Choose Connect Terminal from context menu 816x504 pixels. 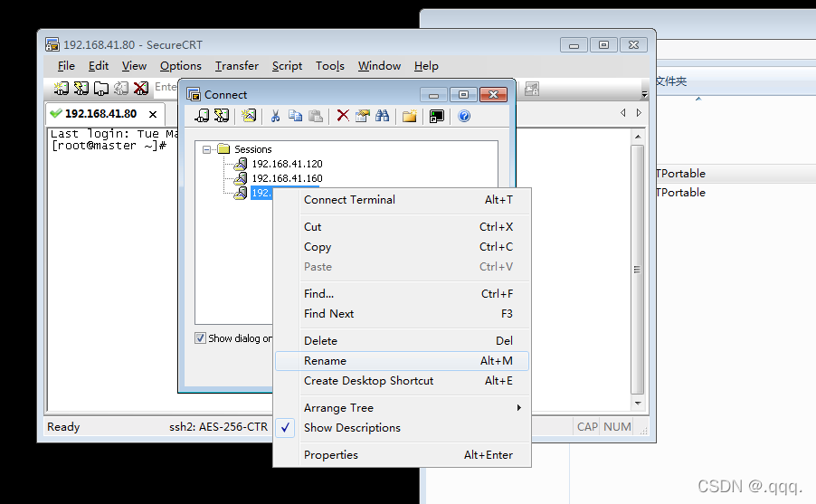click(402, 200)
